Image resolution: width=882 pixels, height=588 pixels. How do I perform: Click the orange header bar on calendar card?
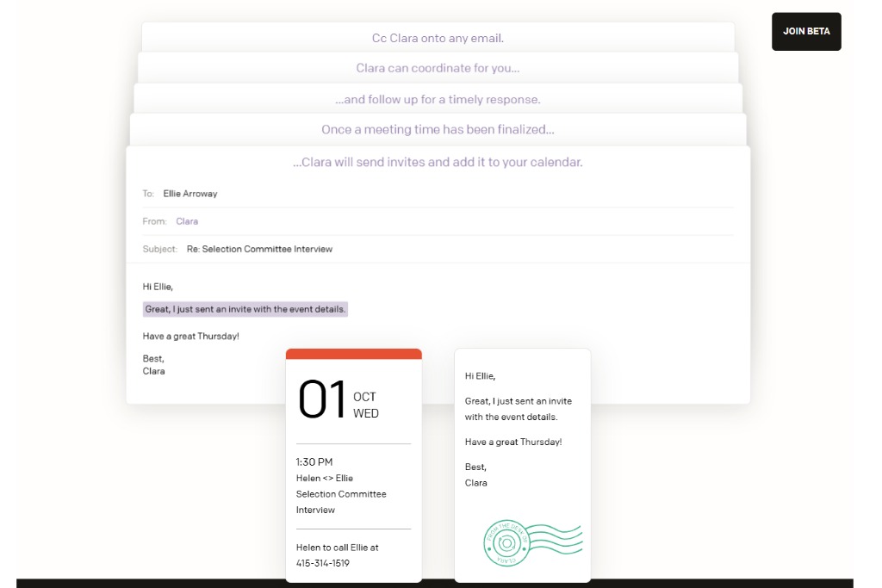click(353, 354)
